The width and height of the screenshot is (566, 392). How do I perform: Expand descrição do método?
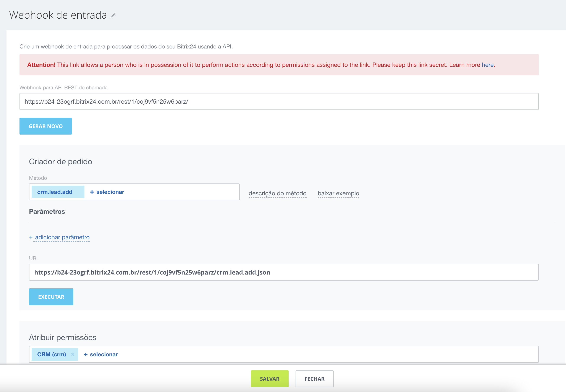point(277,193)
